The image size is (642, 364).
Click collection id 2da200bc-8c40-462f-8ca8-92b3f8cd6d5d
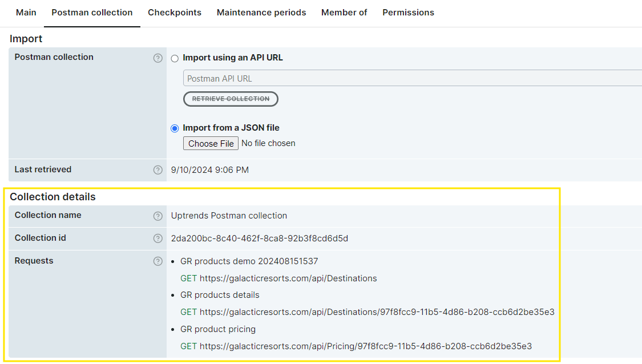(x=260, y=238)
